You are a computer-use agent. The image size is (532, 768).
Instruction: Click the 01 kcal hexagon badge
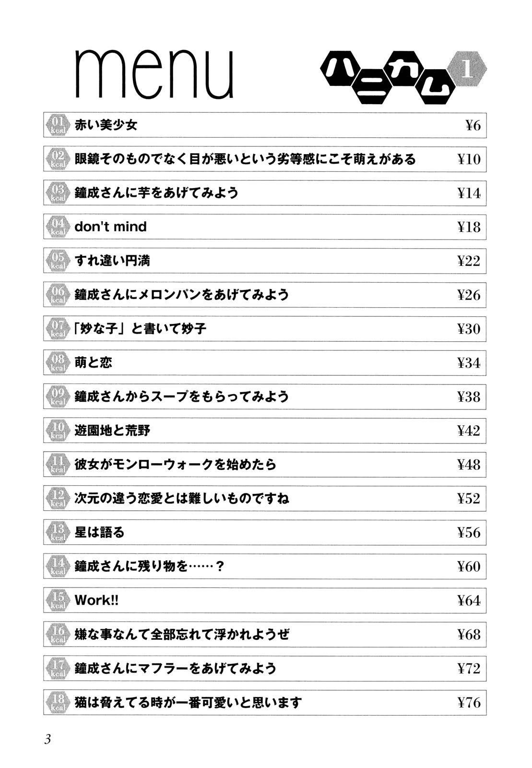[x=58, y=126]
